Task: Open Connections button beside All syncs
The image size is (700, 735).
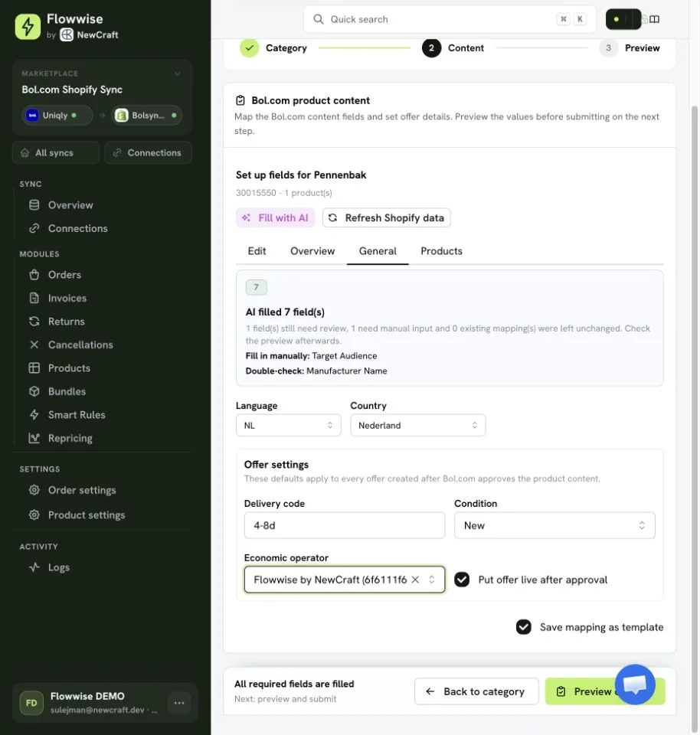Action: click(148, 153)
